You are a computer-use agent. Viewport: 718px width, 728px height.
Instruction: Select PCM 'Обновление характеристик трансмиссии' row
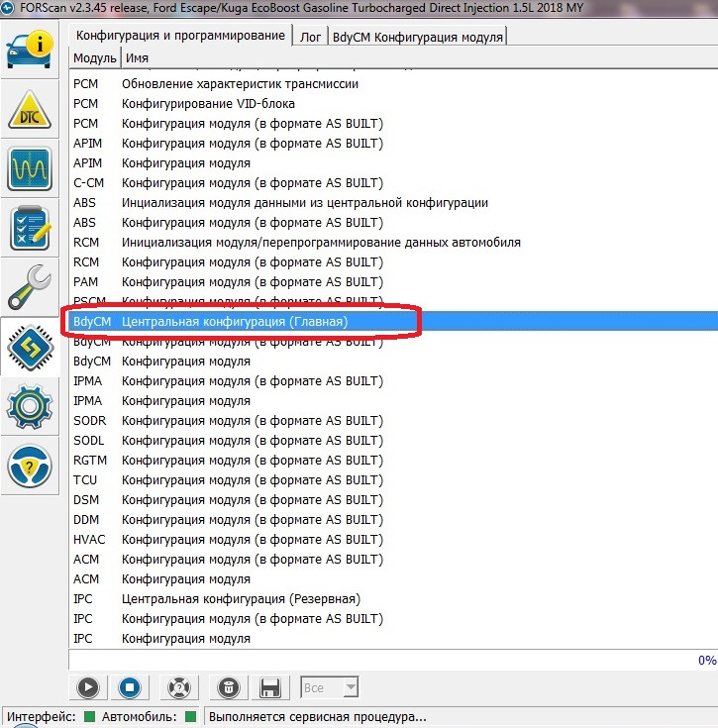coord(393,84)
